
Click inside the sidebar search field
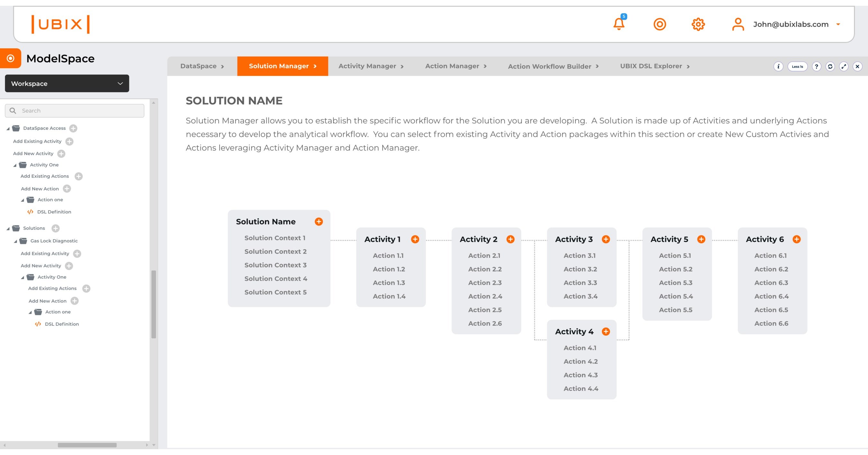click(74, 110)
